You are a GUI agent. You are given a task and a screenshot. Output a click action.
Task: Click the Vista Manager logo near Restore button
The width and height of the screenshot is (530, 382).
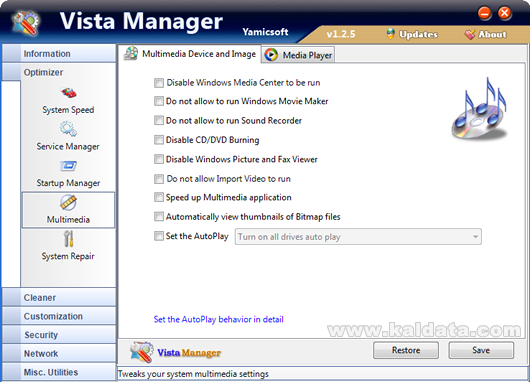click(x=142, y=352)
